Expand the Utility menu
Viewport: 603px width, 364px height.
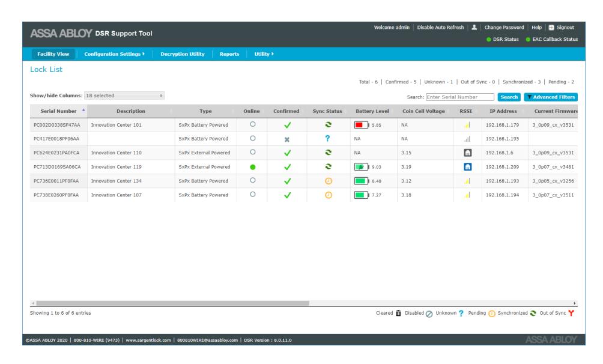[264, 54]
